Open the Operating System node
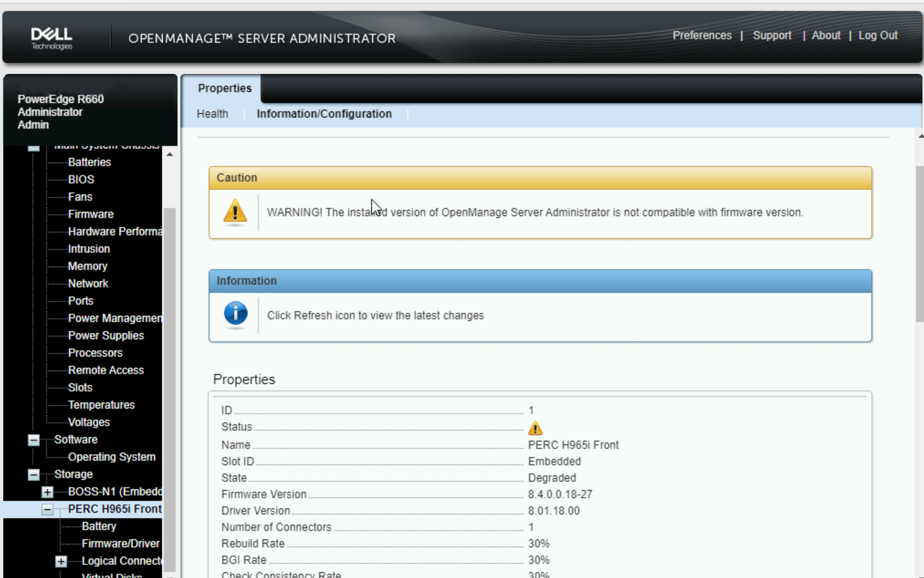This screenshot has height=578, width=924. pos(111,456)
